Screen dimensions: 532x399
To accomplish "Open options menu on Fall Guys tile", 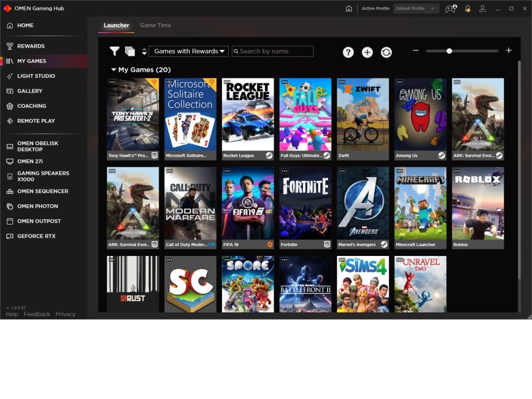I will tap(285, 82).
